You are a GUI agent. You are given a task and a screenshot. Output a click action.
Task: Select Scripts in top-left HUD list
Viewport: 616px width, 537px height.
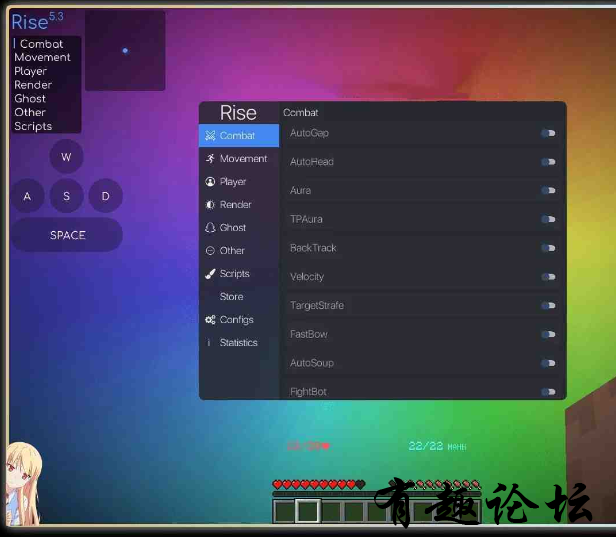(x=33, y=126)
